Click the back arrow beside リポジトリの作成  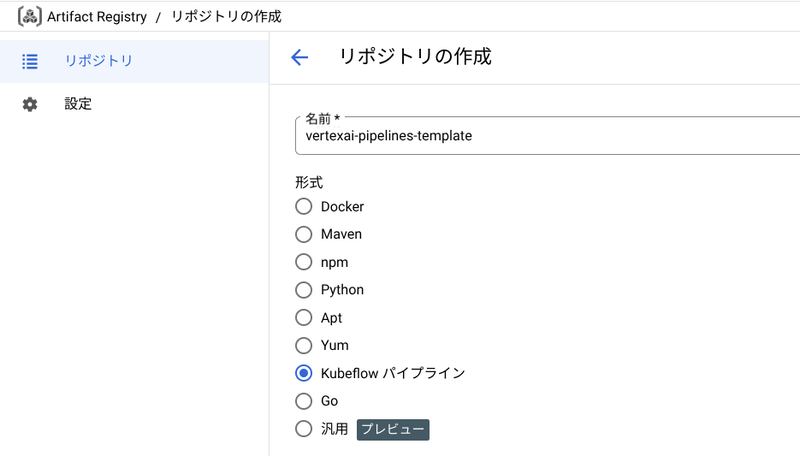[299, 57]
